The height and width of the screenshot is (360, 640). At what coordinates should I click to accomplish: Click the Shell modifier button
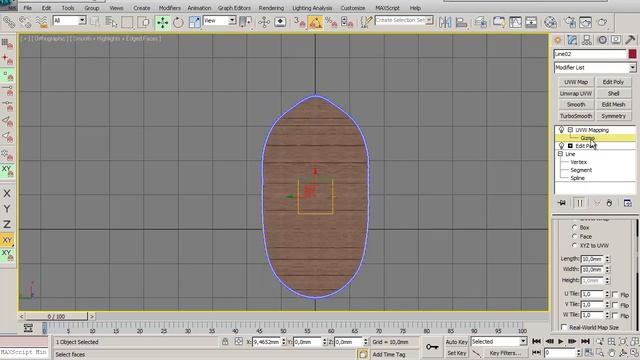pyautogui.click(x=613, y=93)
